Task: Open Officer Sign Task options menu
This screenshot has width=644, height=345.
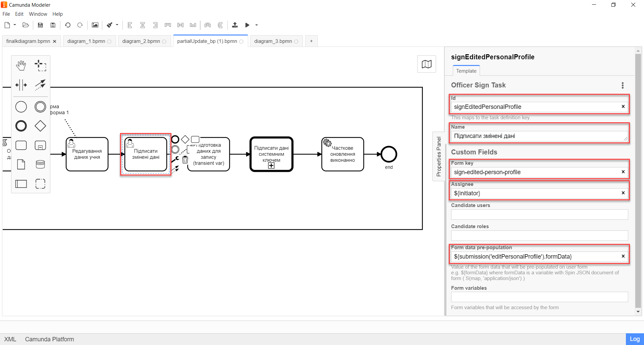Action: 623,85
